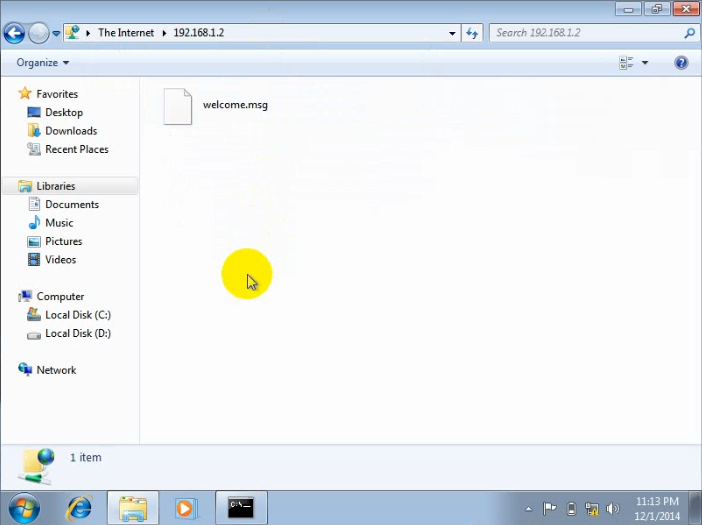Click the Recent Places icon

tap(34, 149)
